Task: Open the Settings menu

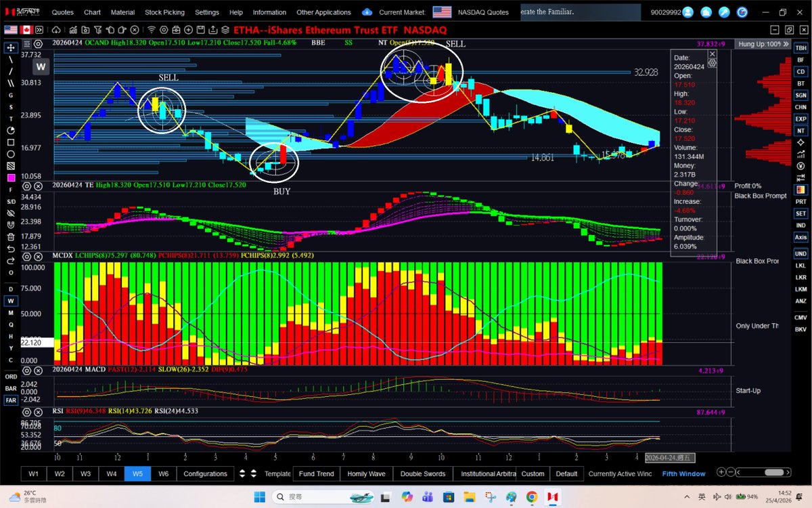Action: (206, 12)
